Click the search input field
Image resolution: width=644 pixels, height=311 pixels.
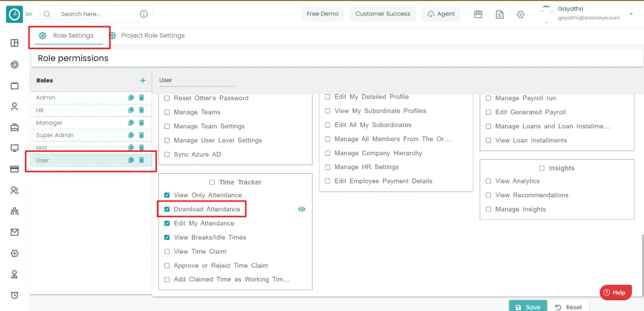click(x=97, y=14)
